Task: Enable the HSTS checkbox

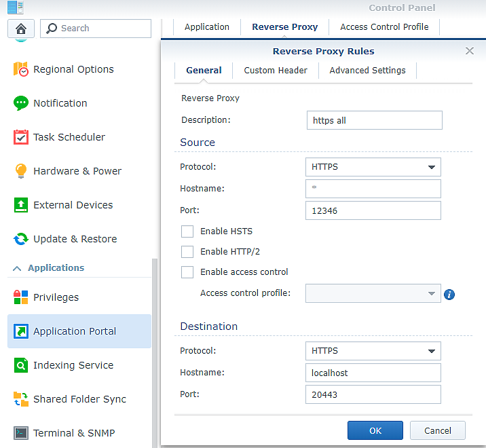Action: coord(187,231)
